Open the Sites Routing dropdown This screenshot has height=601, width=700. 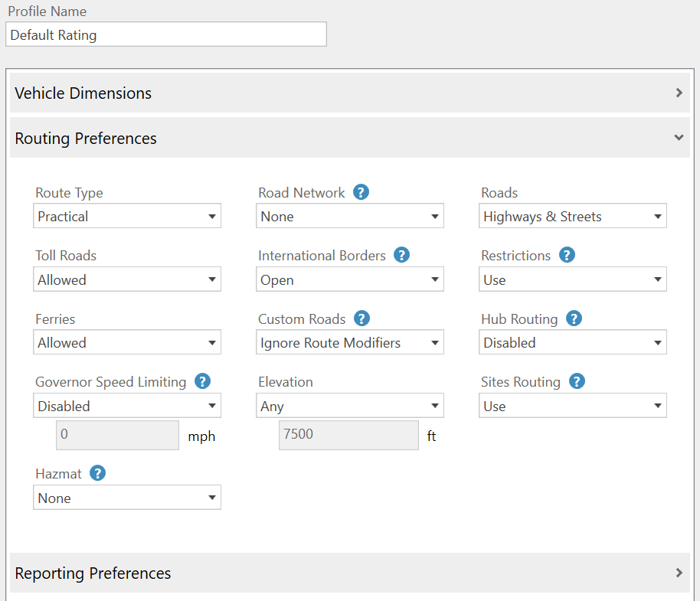(573, 406)
